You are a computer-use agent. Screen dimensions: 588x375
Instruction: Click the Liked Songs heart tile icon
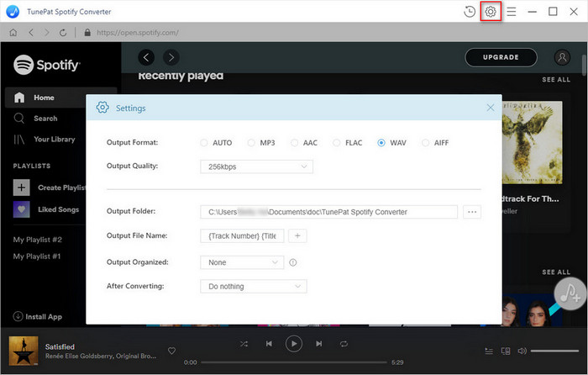(21, 209)
